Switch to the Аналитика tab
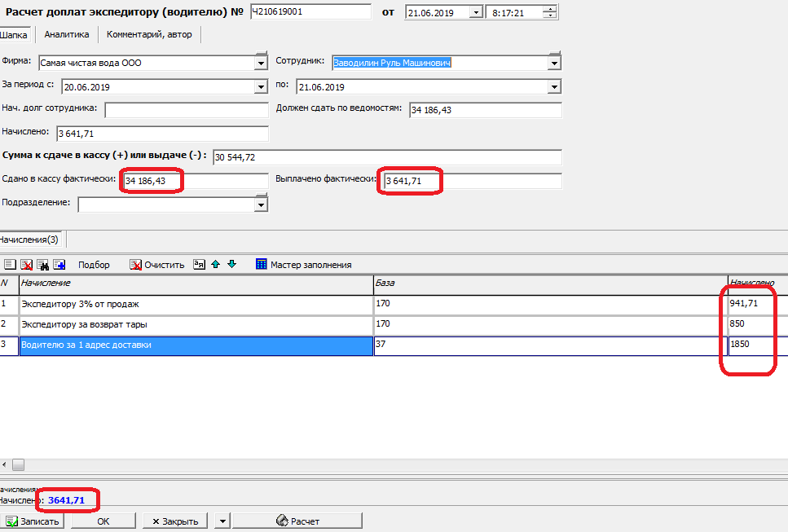 pyautogui.click(x=67, y=34)
